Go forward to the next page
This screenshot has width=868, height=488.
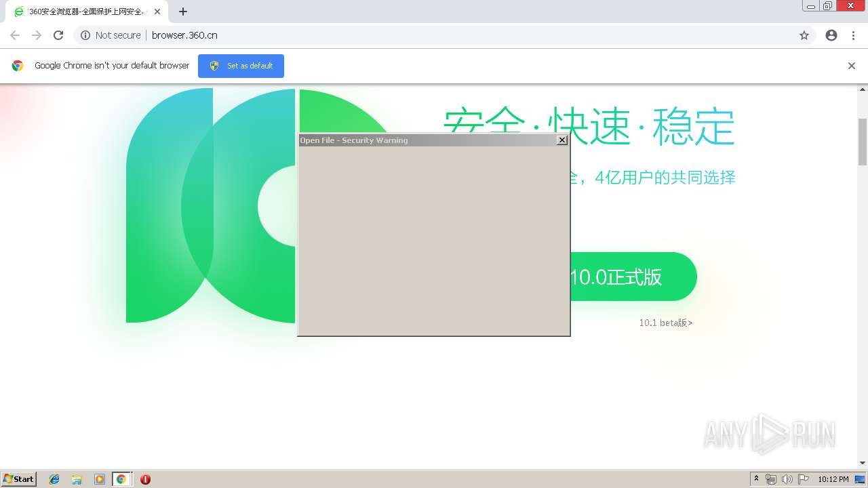click(x=37, y=35)
